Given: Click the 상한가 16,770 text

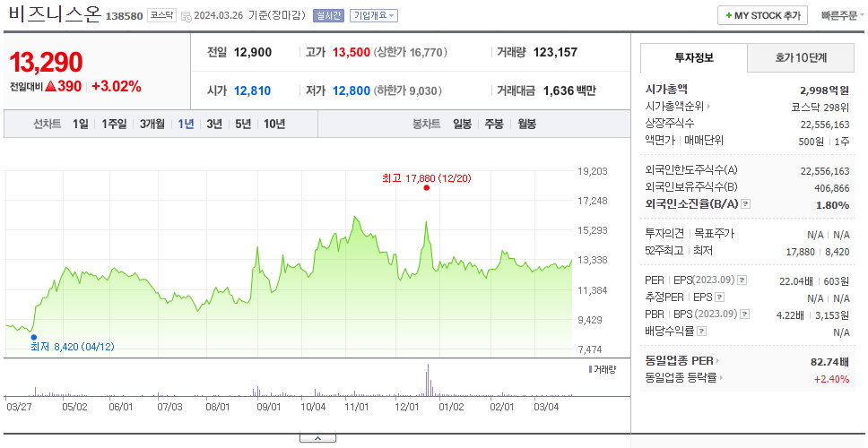Looking at the screenshot, I should point(410,53).
